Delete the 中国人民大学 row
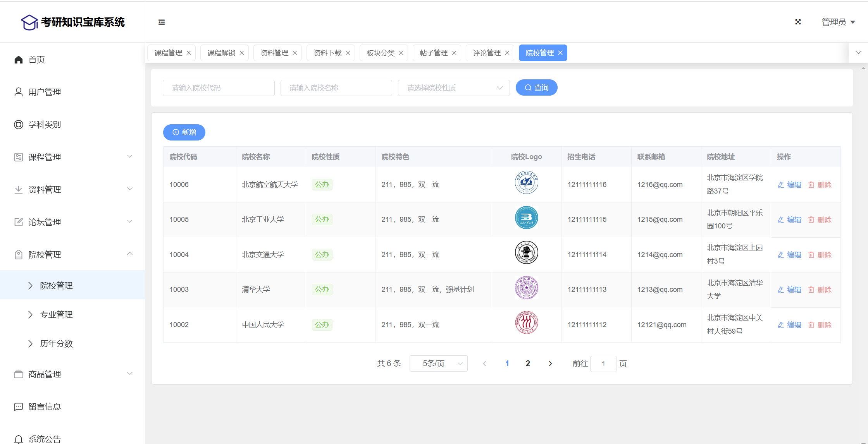The height and width of the screenshot is (444, 868). 820,325
